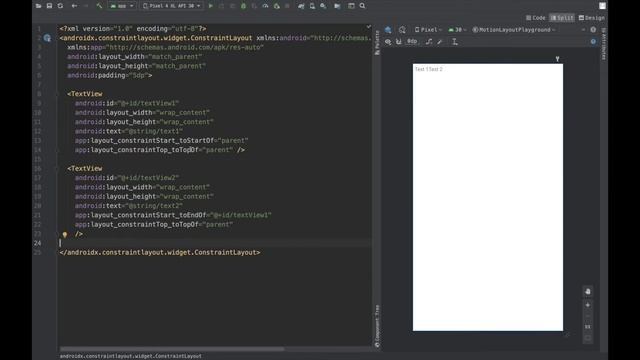This screenshot has height=360, width=640.
Task: Open the Component Tree side panel tab
Action: (377, 326)
